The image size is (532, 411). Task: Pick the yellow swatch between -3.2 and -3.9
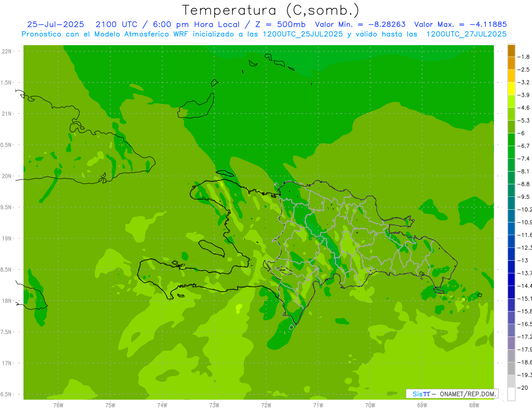(x=511, y=89)
